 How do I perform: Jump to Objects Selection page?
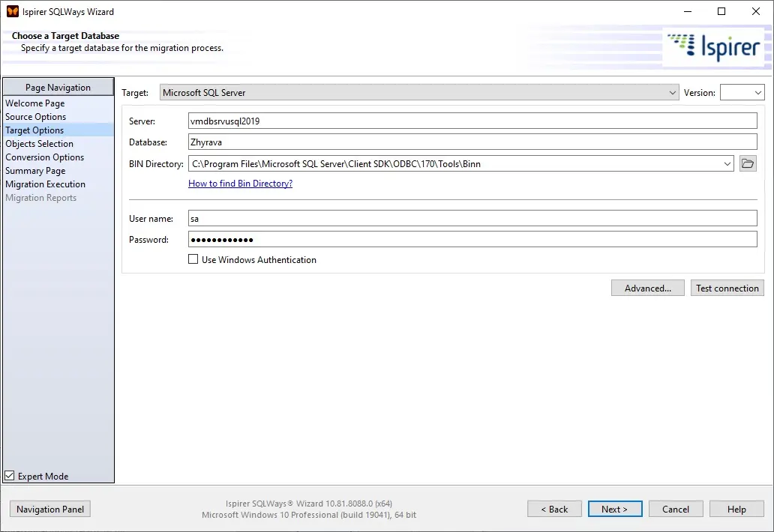click(40, 143)
